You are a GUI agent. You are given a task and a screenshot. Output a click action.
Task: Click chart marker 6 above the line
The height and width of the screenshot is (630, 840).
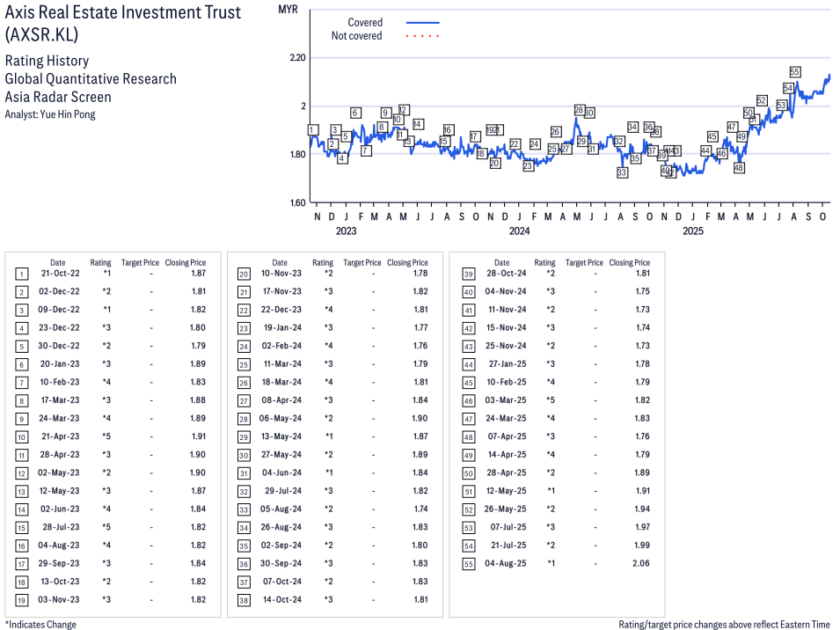pyautogui.click(x=355, y=113)
